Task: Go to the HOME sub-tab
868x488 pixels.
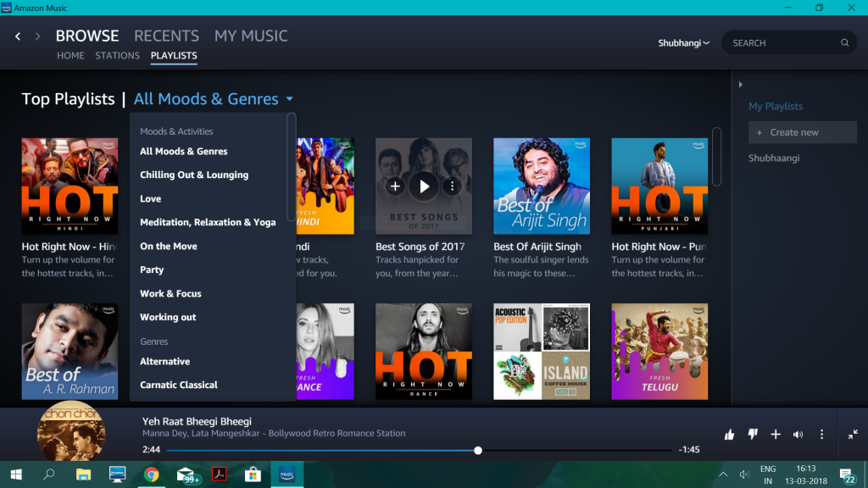Action: click(70, 55)
